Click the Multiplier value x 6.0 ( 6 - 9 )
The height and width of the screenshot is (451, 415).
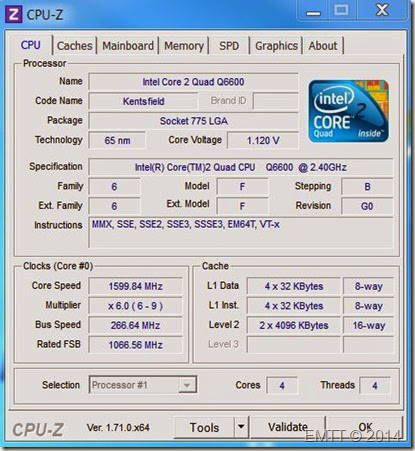pyautogui.click(x=135, y=306)
